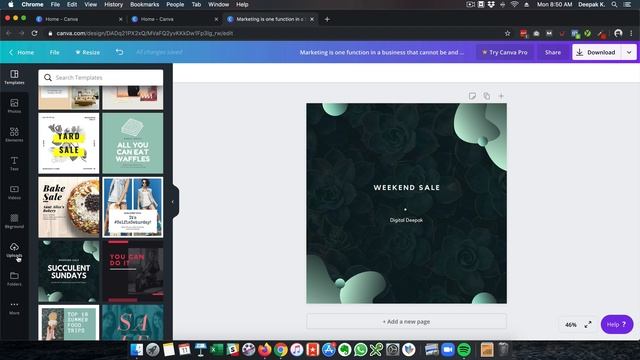Open the Elements sidebar panel
Screen dimensions: 640x360
point(14,135)
